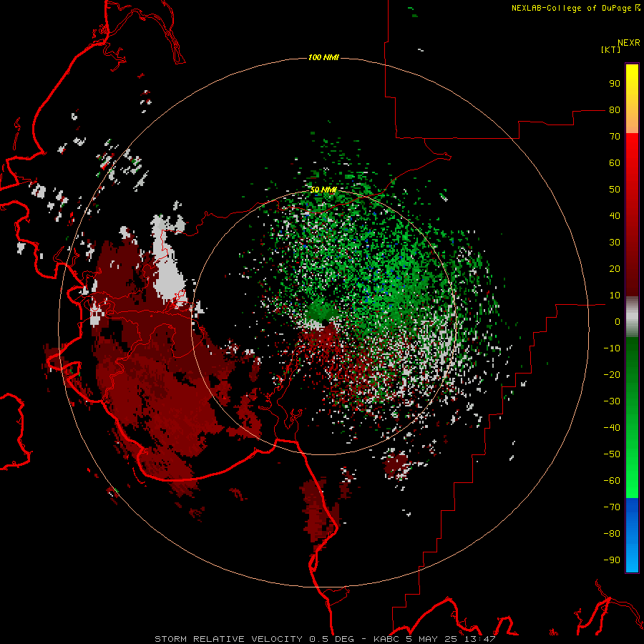Image resolution: width=644 pixels, height=644 pixels.
Task: Click the -30 value on the velocity scale
Action: (x=612, y=401)
